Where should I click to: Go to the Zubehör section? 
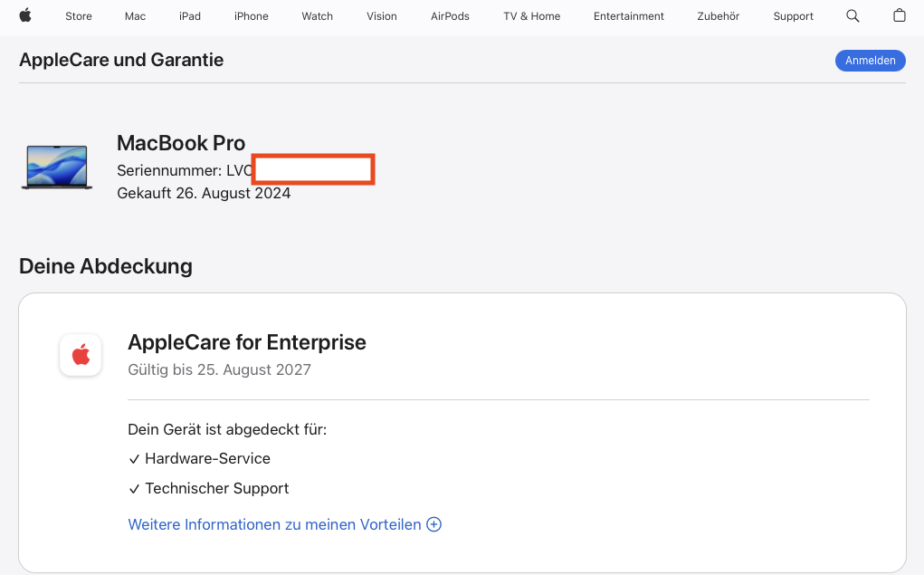click(719, 16)
